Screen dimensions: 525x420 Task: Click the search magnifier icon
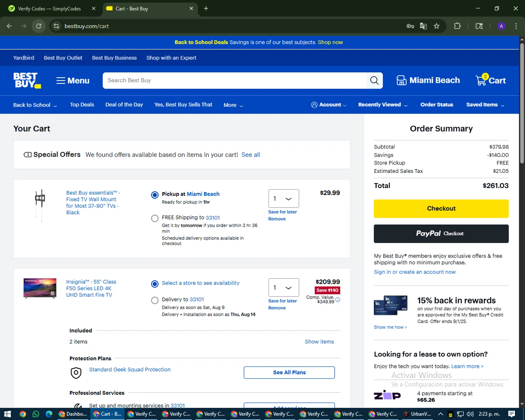point(374,80)
